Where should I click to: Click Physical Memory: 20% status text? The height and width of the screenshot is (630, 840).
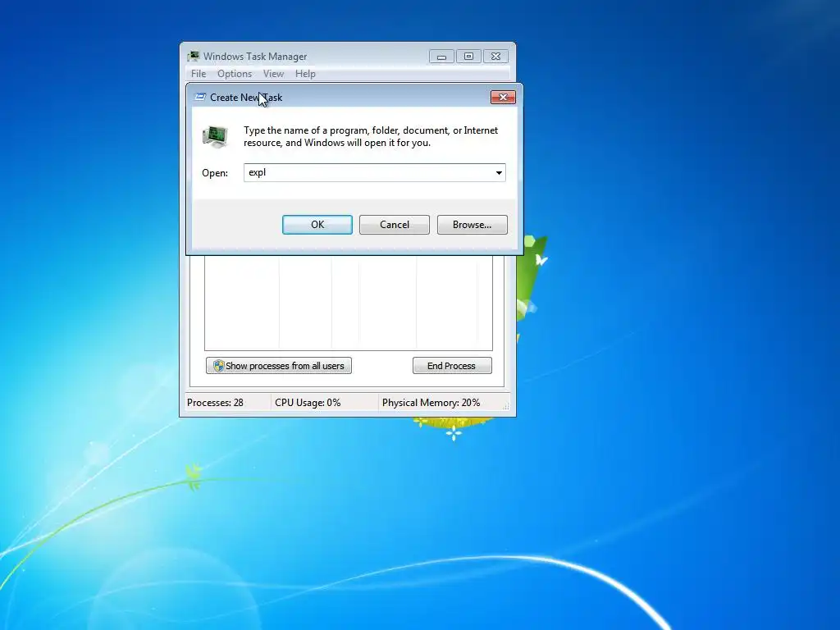(431, 402)
